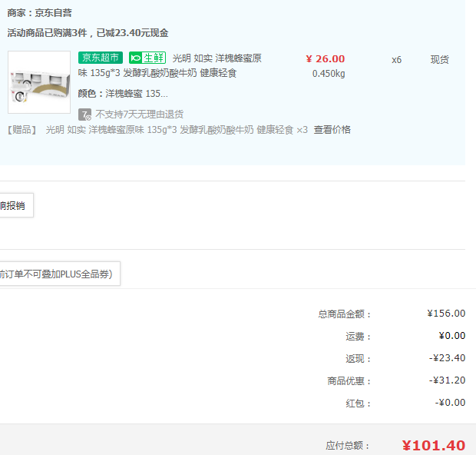
Task: Open the yogurt product thumbnail image
Action: click(x=39, y=82)
